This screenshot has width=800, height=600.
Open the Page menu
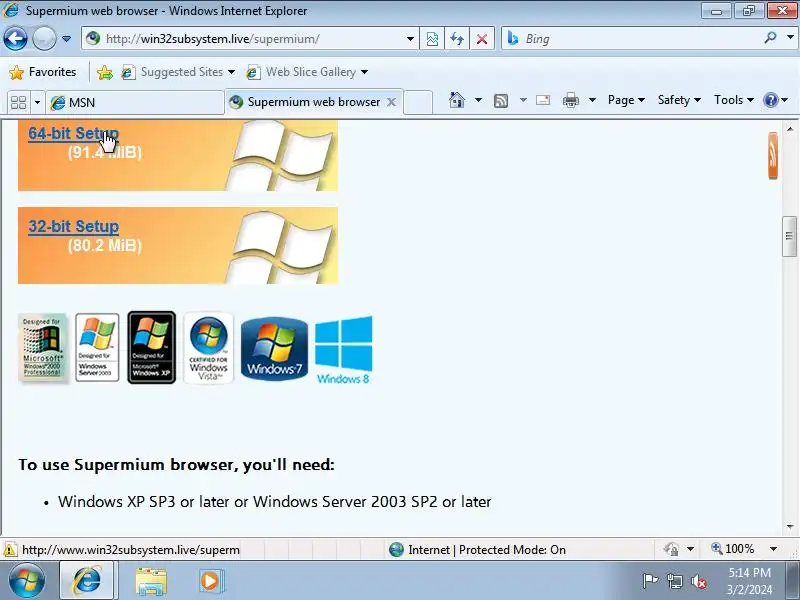626,100
